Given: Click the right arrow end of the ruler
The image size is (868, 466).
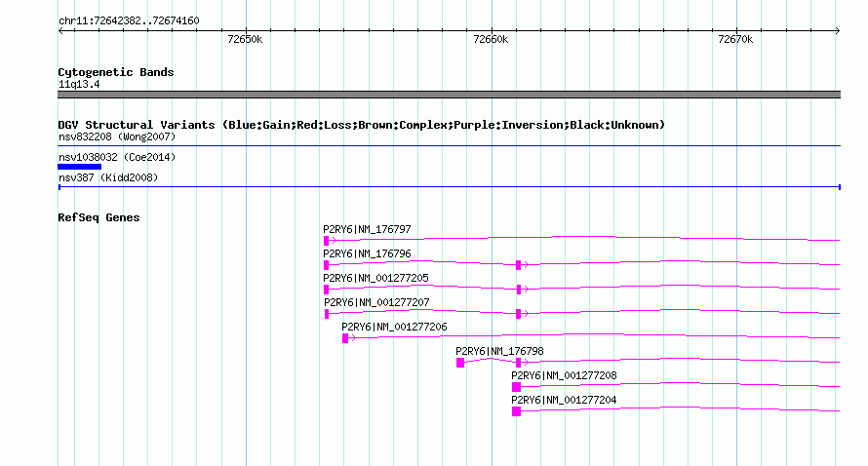Looking at the screenshot, I should click(837, 31).
